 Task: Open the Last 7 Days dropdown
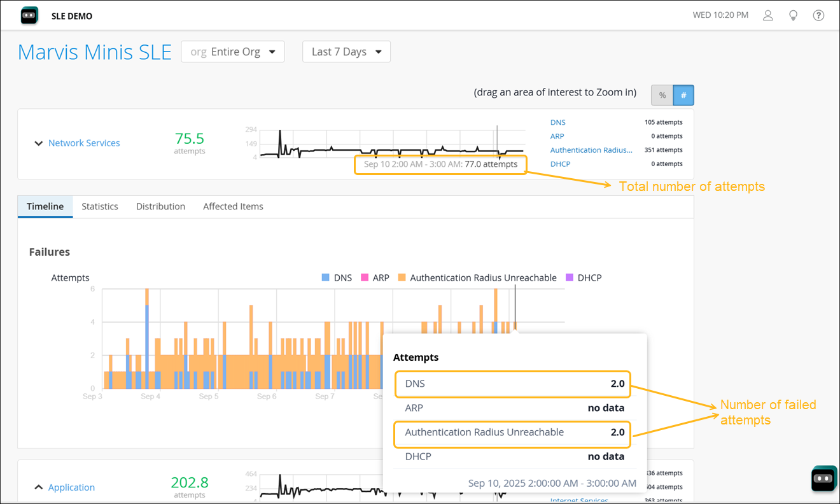tap(346, 52)
